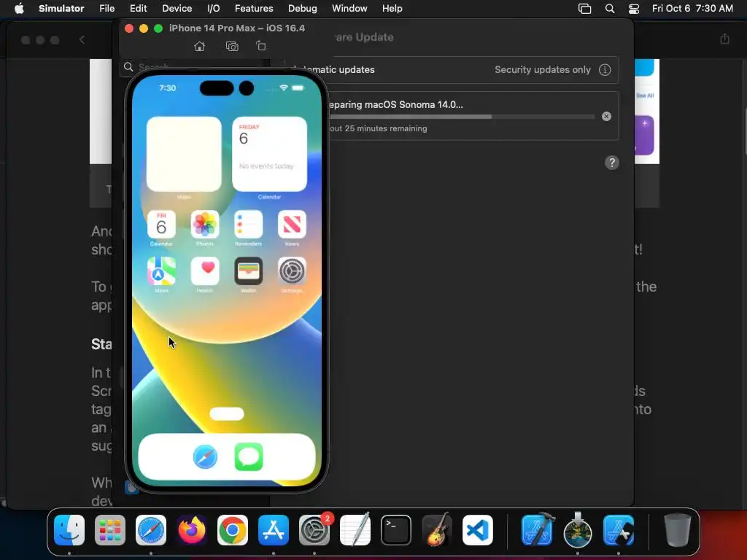The height and width of the screenshot is (560, 747).
Task: Open the macOS installer icon in Dock
Action: tap(578, 529)
